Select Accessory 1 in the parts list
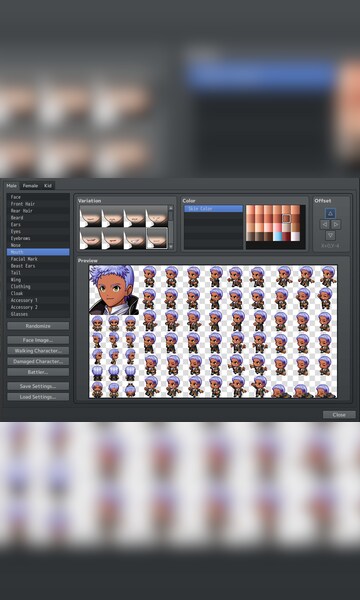 38,300
